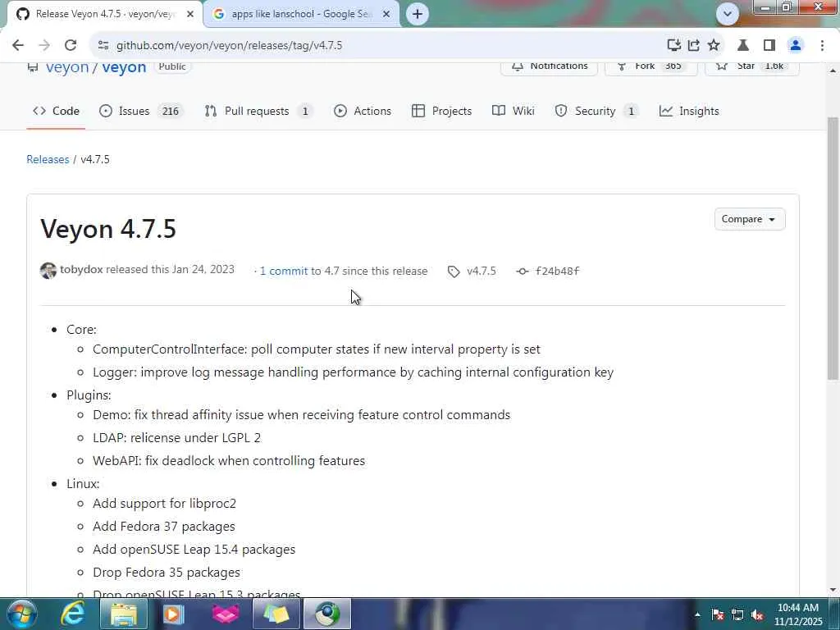Click the Releases breadcrumb link
Screen dimensions: 840x630
[48, 159]
